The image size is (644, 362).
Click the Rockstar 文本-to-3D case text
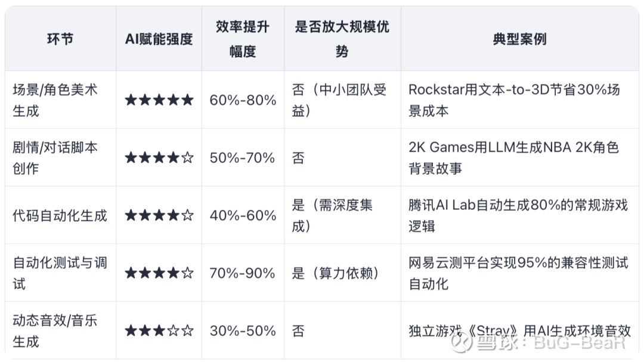click(514, 100)
